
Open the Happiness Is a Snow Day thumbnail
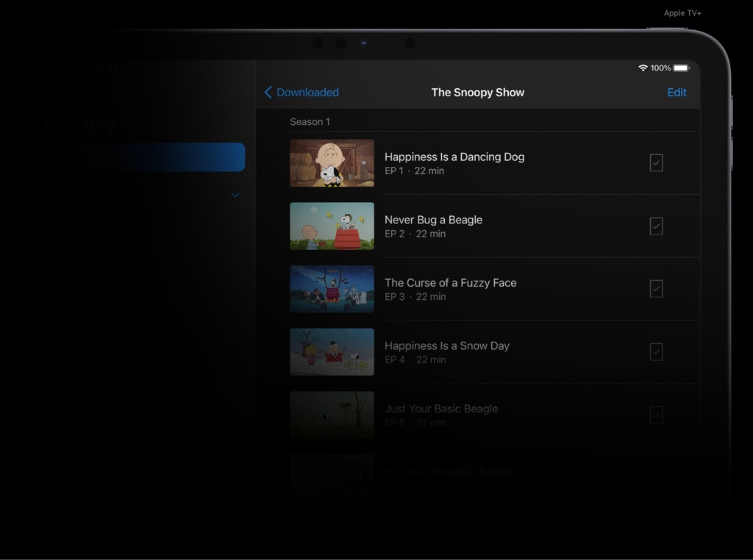click(332, 352)
